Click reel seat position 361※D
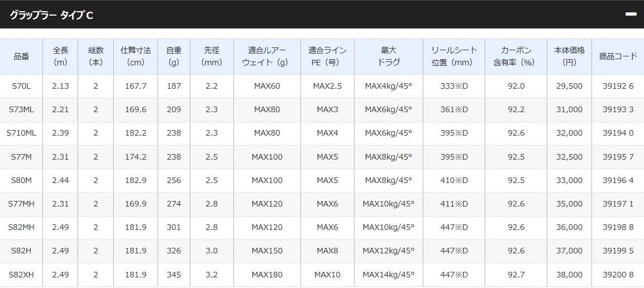The height and width of the screenshot is (288, 644). click(454, 109)
